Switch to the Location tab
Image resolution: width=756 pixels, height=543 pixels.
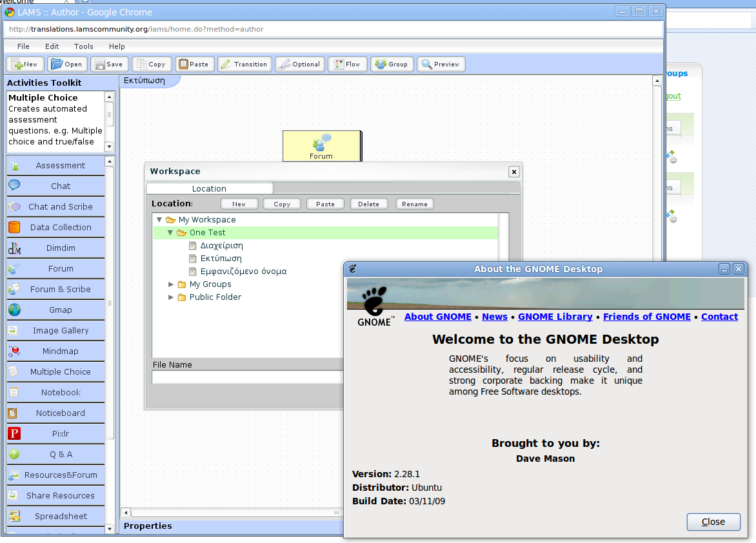(209, 188)
